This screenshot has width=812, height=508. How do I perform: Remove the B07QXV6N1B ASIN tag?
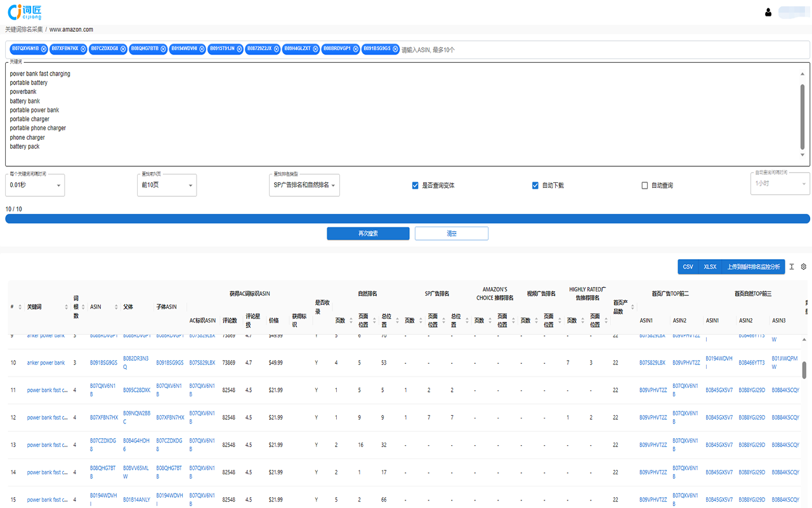pyautogui.click(x=44, y=49)
